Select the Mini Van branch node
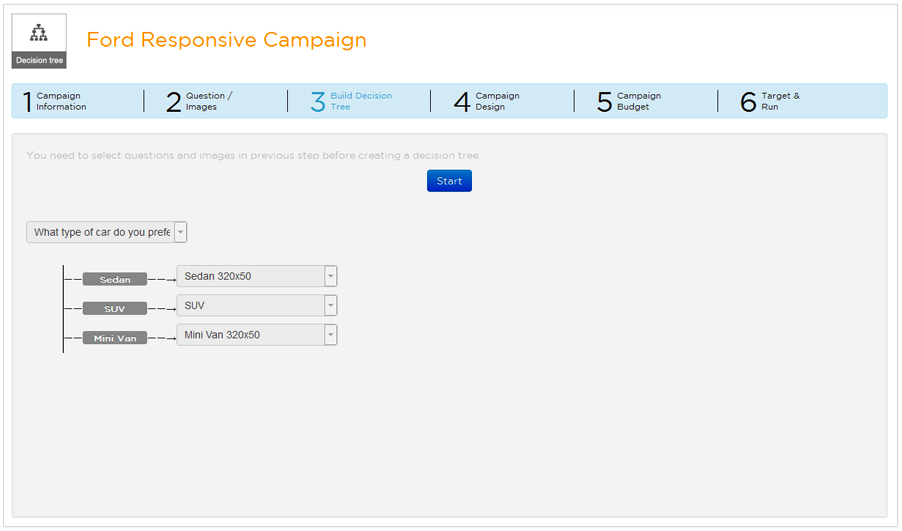 115,338
